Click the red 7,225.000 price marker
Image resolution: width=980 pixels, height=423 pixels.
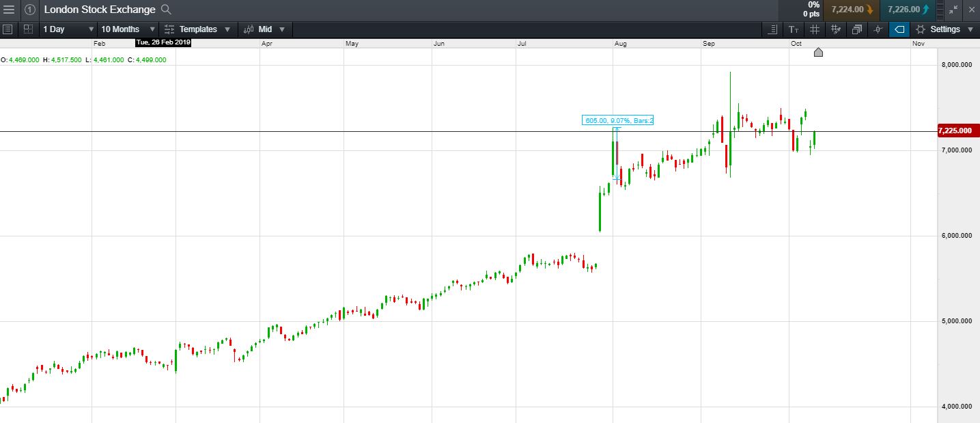[958, 131]
